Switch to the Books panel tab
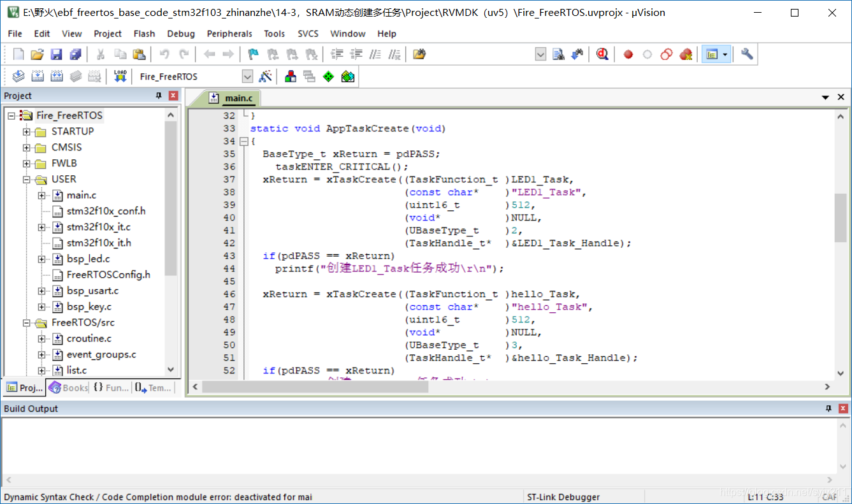Viewport: 852px width, 504px height. tap(68, 387)
